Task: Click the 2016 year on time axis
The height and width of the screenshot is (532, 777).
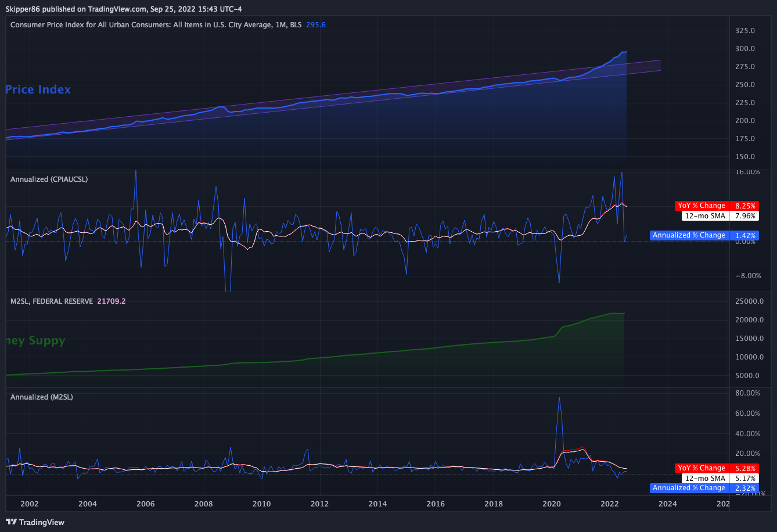Action: 436,504
